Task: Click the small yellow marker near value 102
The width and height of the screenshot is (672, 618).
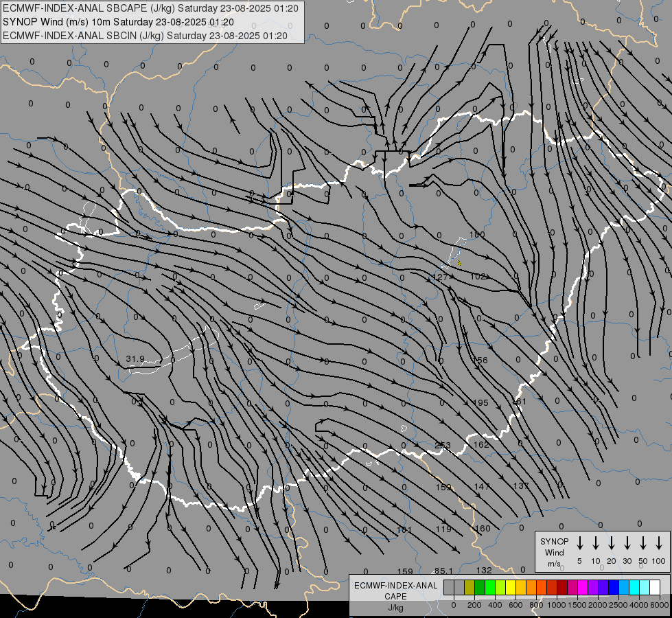Action: [459, 263]
